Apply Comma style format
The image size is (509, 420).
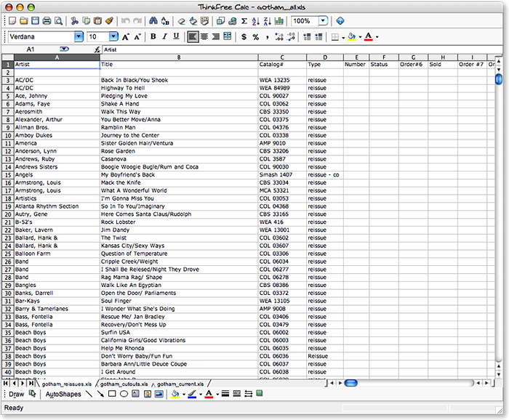point(267,36)
